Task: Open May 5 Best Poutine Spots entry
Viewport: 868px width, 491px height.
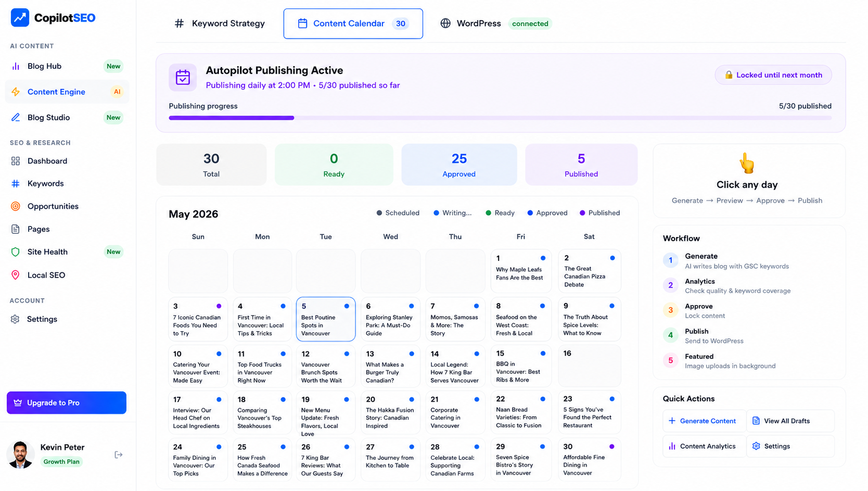Action: pos(326,319)
